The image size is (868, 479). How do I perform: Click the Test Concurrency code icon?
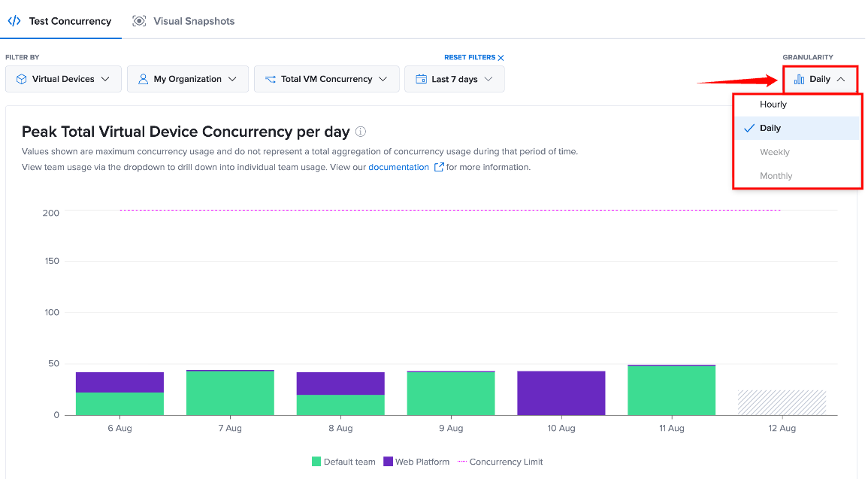[x=14, y=21]
